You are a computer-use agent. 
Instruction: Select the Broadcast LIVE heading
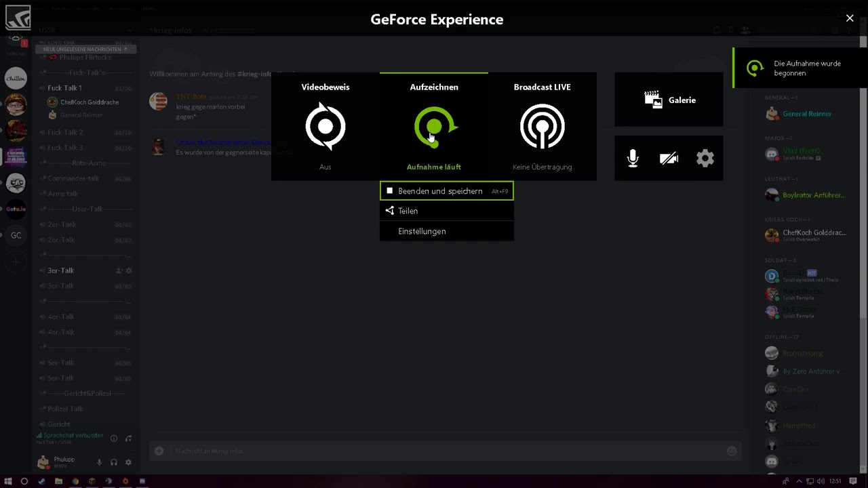point(542,87)
